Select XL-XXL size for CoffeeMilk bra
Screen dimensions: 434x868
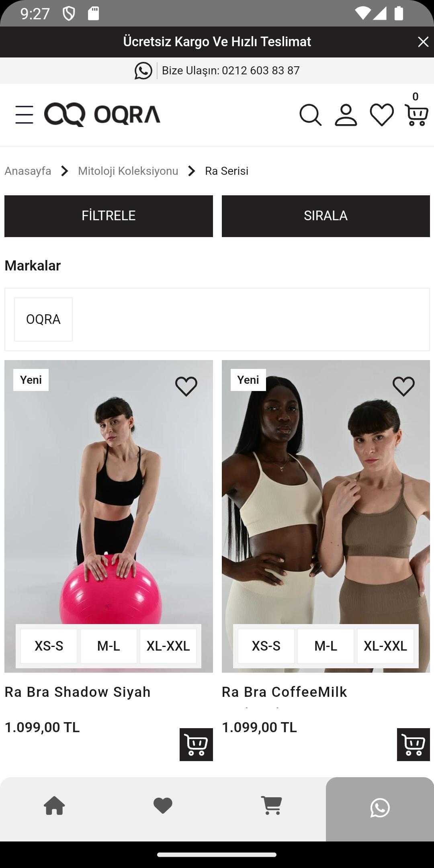click(385, 646)
